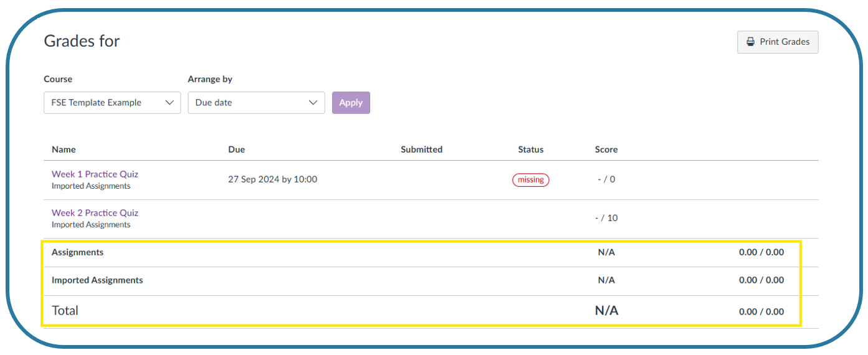
Task: Select the bold Assignments group row label
Action: [77, 252]
